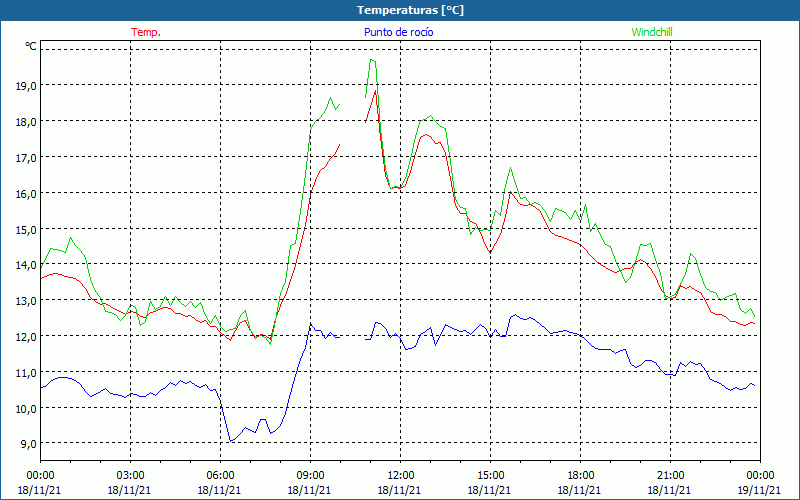Viewport: 800px width, 500px height.
Task: Click the blue dew point minimum after 06:00
Action: (x=231, y=441)
